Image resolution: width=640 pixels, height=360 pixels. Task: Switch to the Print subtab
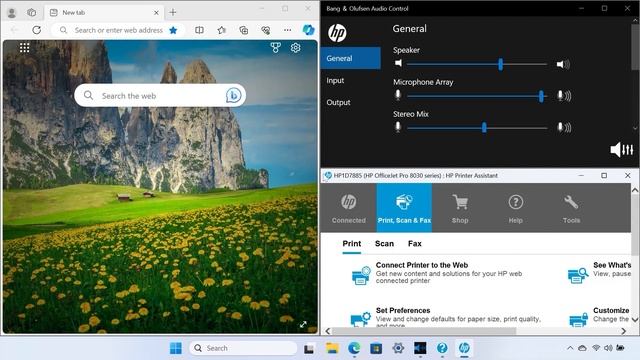point(351,244)
